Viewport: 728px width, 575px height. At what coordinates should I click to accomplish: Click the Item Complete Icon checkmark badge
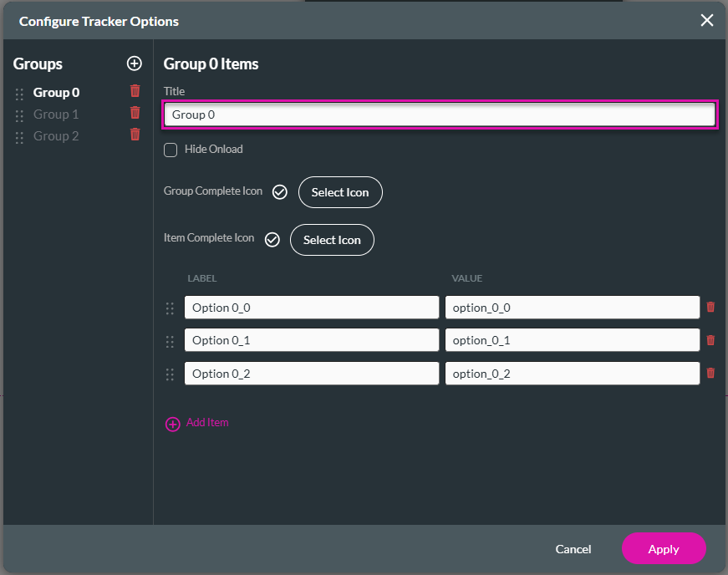click(x=272, y=239)
